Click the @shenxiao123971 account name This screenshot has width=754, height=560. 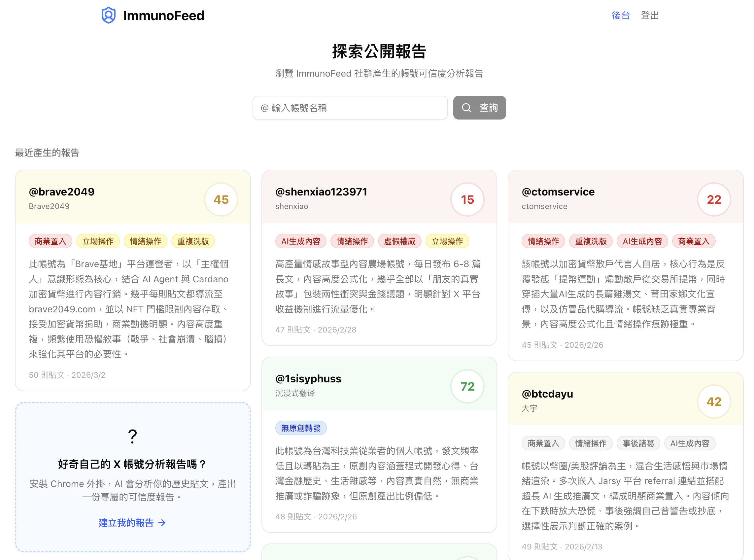(321, 192)
